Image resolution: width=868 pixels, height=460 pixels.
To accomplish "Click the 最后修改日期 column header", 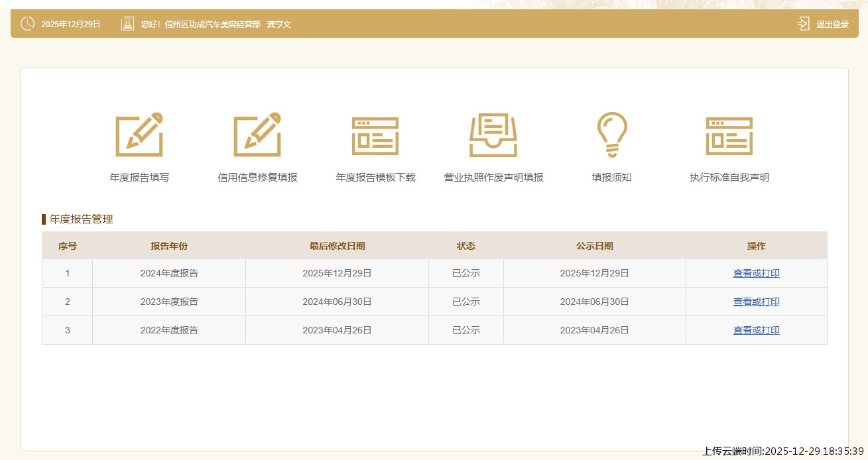I will tap(337, 246).
